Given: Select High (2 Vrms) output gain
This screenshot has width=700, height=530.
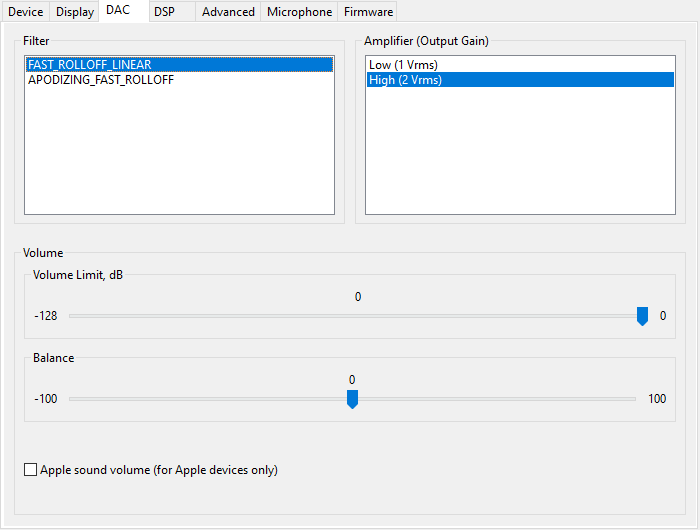Looking at the screenshot, I should coord(405,80).
